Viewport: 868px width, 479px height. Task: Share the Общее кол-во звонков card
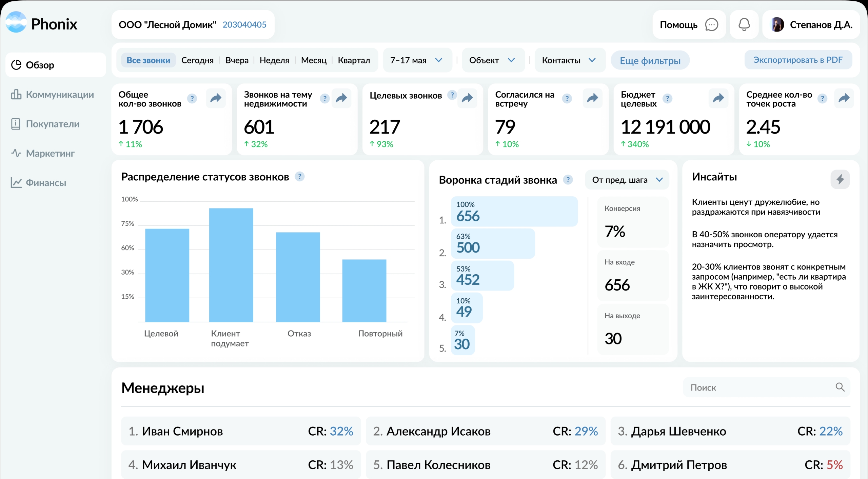(x=216, y=98)
